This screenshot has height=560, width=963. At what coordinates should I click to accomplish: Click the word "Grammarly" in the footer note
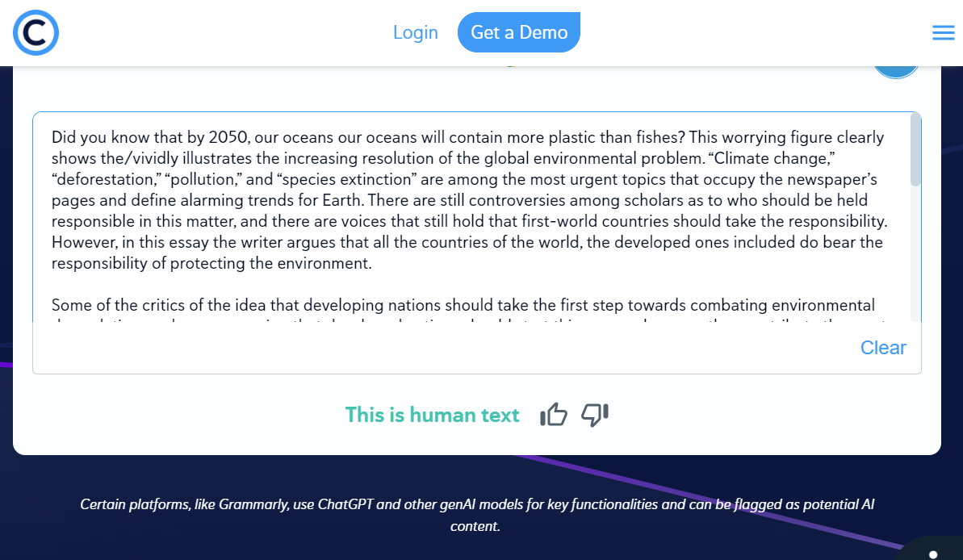coord(260,504)
